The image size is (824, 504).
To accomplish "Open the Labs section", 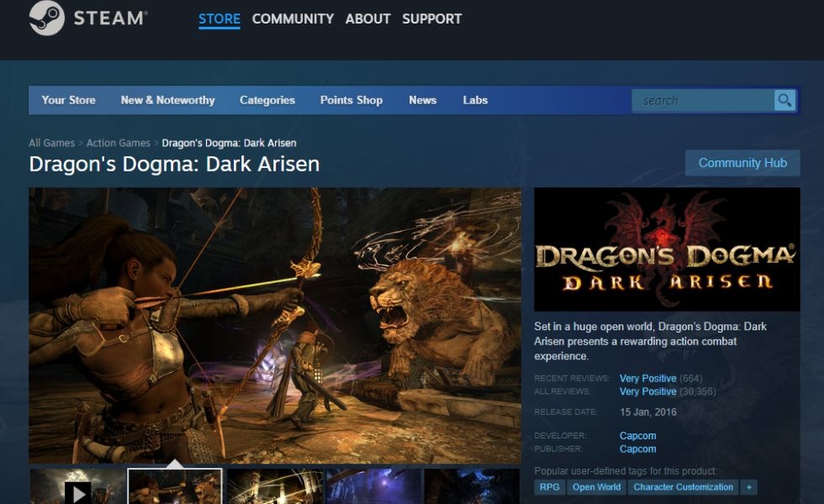I will pos(475,100).
